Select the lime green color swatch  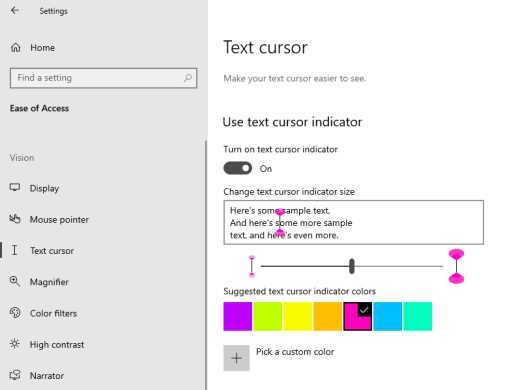tap(268, 316)
